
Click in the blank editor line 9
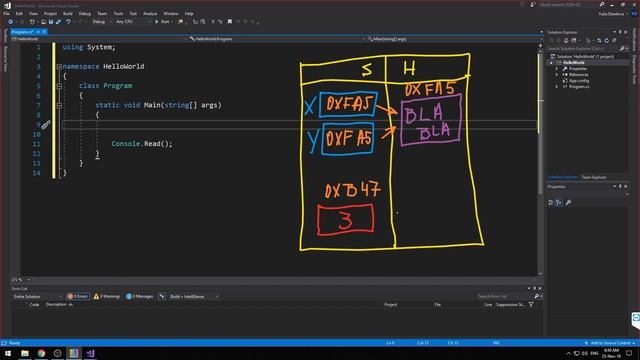coord(299,124)
